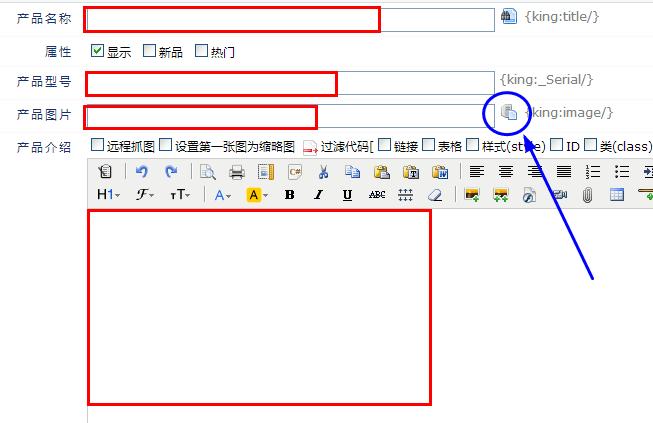Open the yellow highlight color picker

(255, 195)
